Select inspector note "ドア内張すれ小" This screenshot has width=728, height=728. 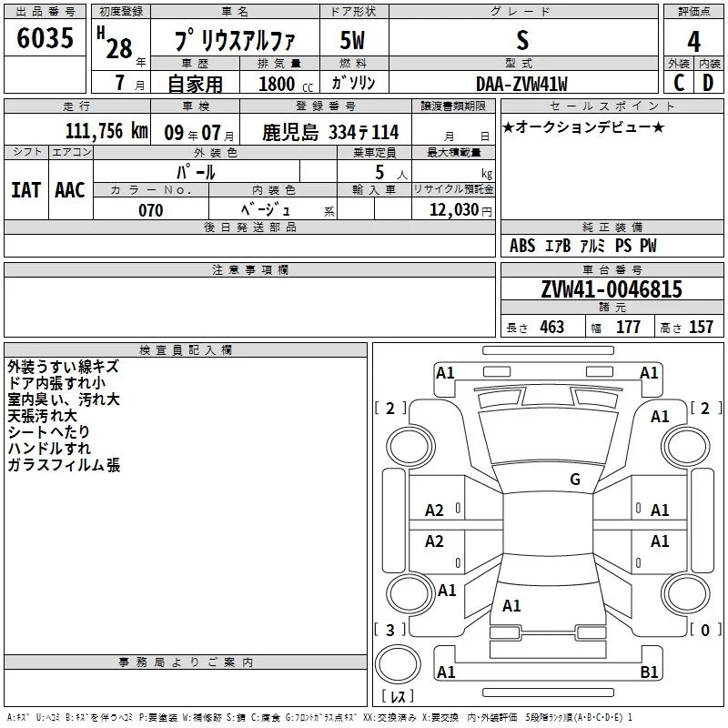pos(56,383)
